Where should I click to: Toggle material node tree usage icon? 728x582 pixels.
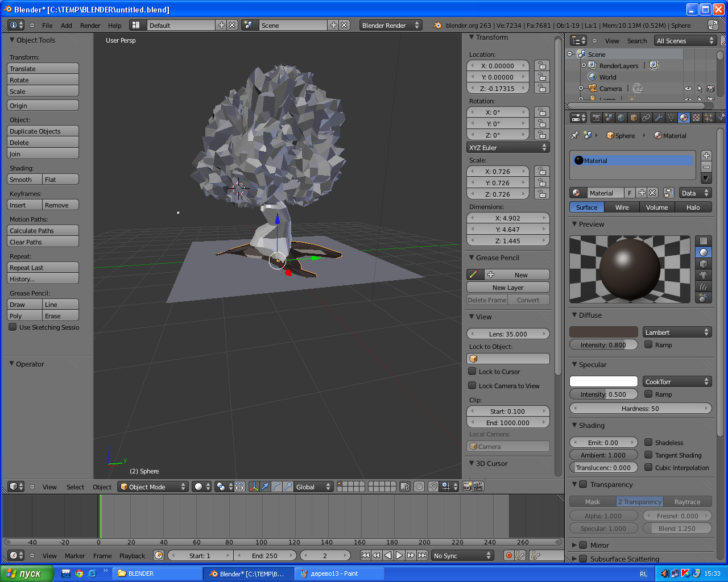[669, 193]
